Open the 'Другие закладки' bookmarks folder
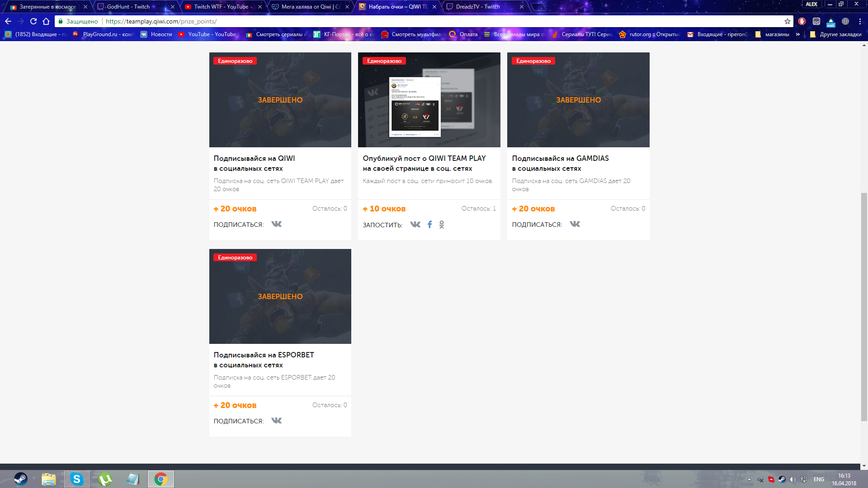The width and height of the screenshot is (868, 488). tap(836, 34)
